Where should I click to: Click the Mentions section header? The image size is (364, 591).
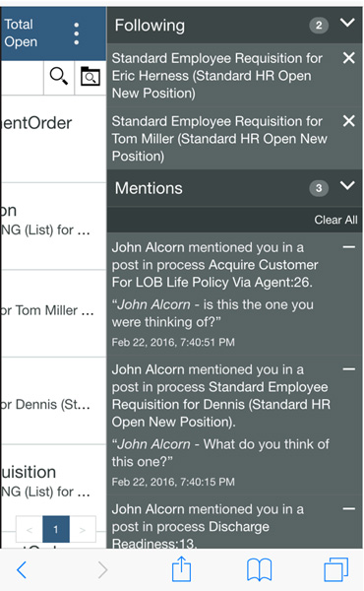[234, 188]
